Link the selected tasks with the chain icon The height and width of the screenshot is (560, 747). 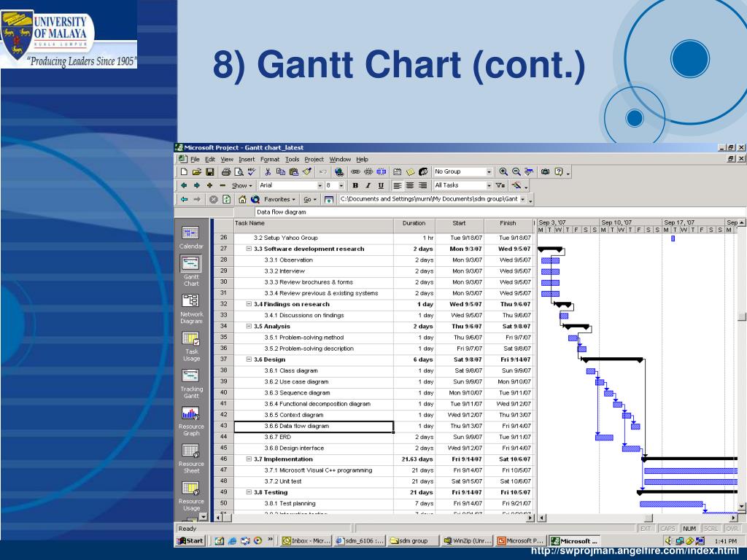coord(355,172)
